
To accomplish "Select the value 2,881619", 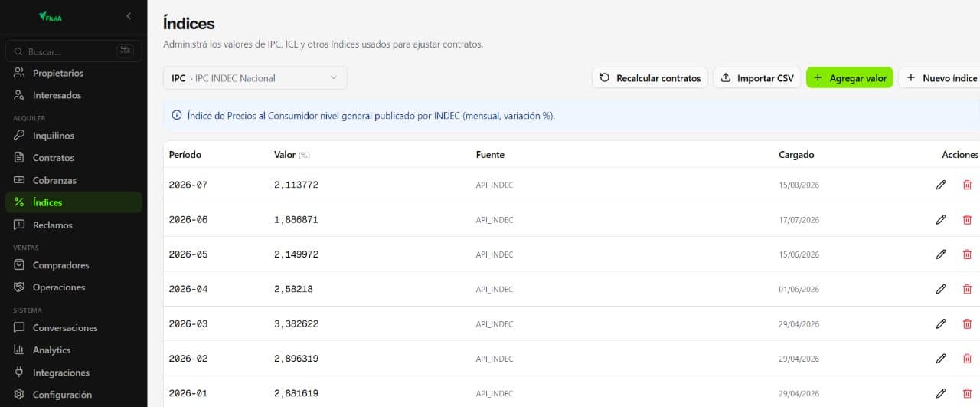I will (x=296, y=393).
